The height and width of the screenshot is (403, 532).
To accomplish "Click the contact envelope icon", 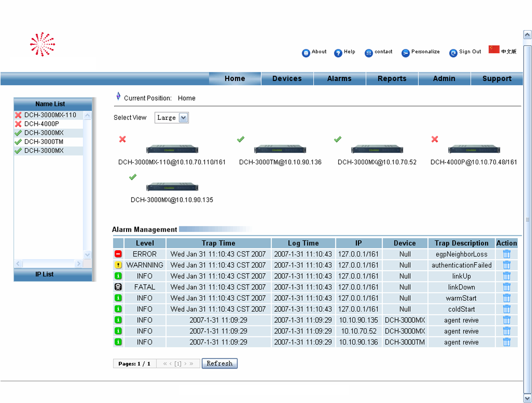I will 368,53.
